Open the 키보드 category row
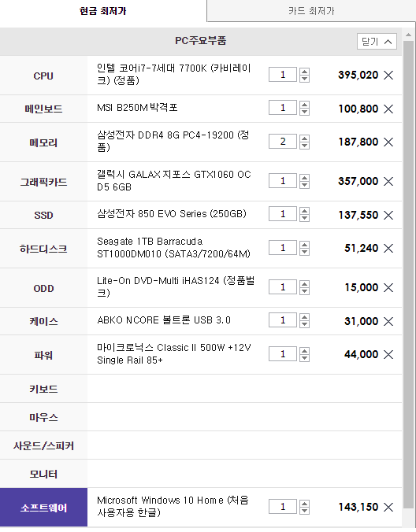This screenshot has height=532, width=416. tap(201, 389)
